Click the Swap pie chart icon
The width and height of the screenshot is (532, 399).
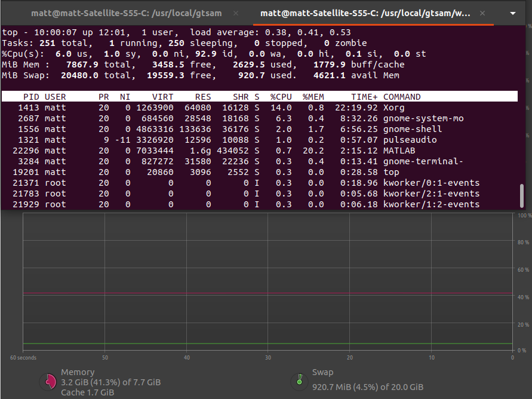click(x=299, y=380)
